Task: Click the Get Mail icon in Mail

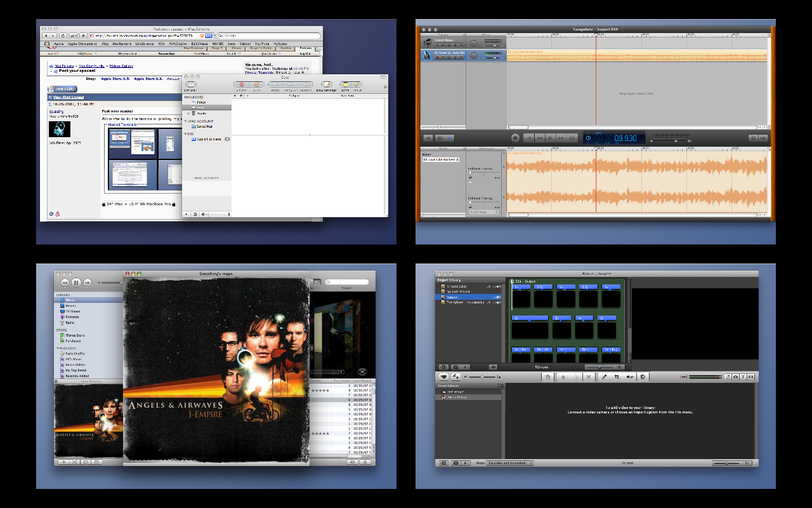Action: tap(190, 85)
